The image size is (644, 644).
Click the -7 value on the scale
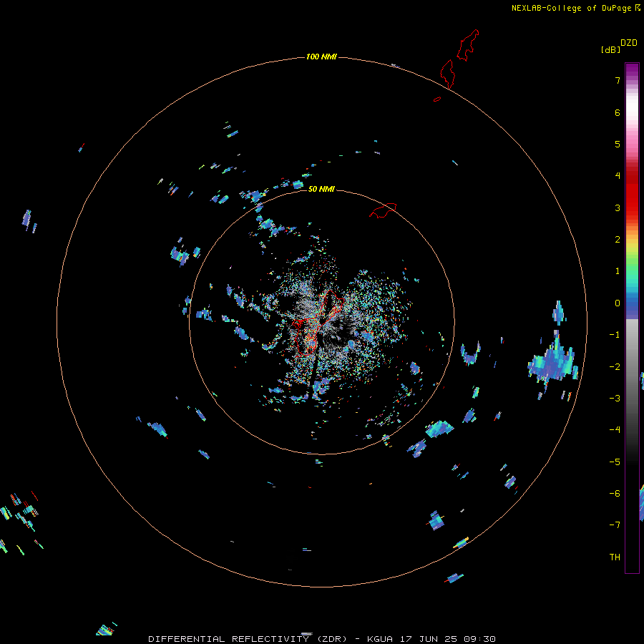[615, 525]
